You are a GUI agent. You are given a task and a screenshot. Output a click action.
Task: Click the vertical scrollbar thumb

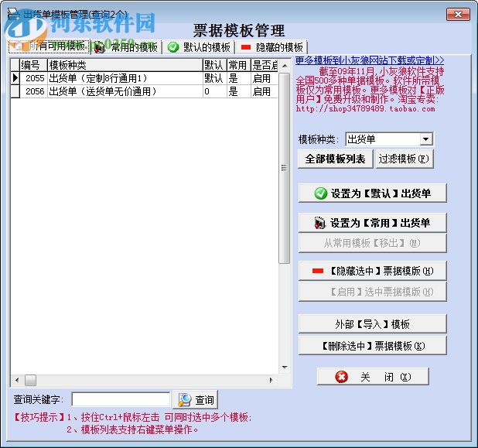(285, 168)
